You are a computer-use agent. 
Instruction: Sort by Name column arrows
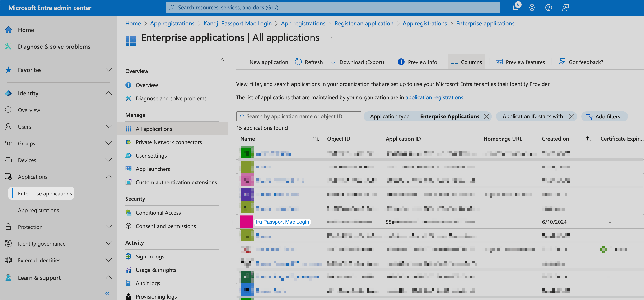(316, 139)
